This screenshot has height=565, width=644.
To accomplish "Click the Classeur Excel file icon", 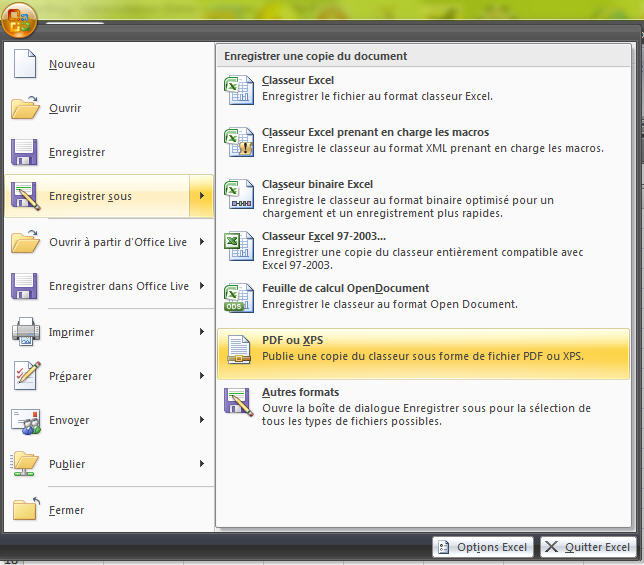I will point(239,90).
